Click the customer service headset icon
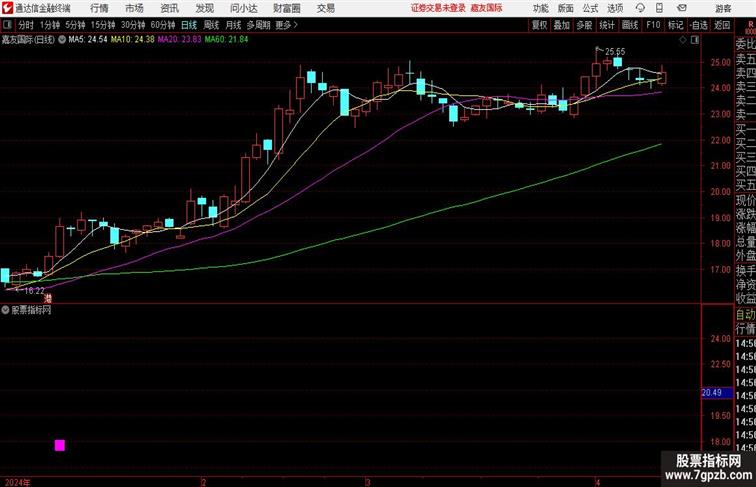This screenshot has width=756, height=487. click(x=640, y=8)
